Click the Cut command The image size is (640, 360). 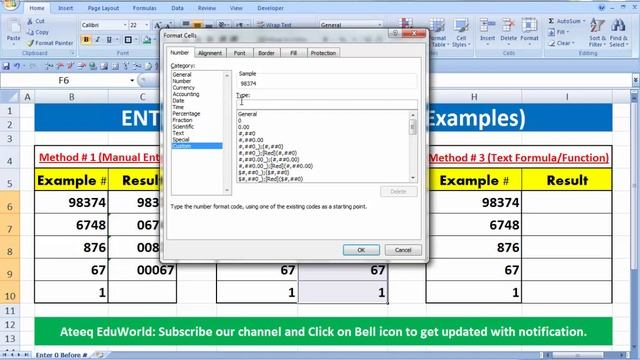[x=36, y=21]
